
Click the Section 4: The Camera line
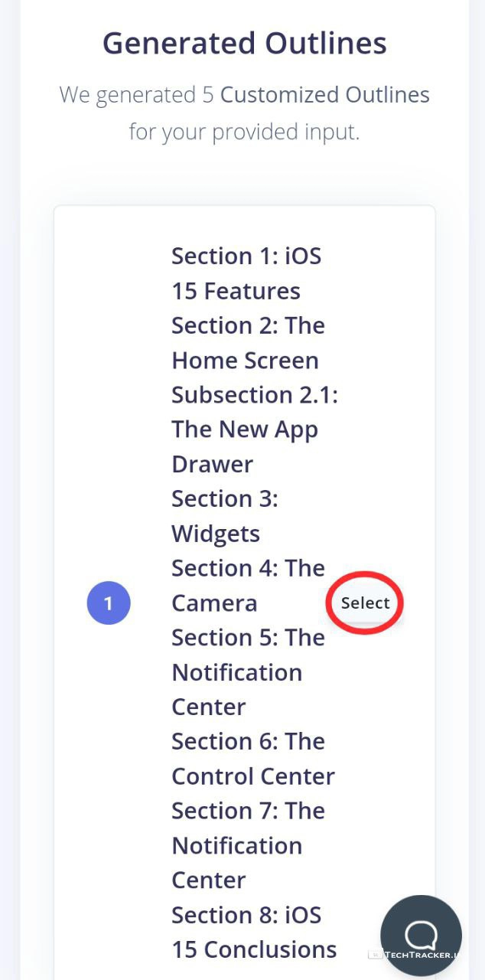pos(247,586)
